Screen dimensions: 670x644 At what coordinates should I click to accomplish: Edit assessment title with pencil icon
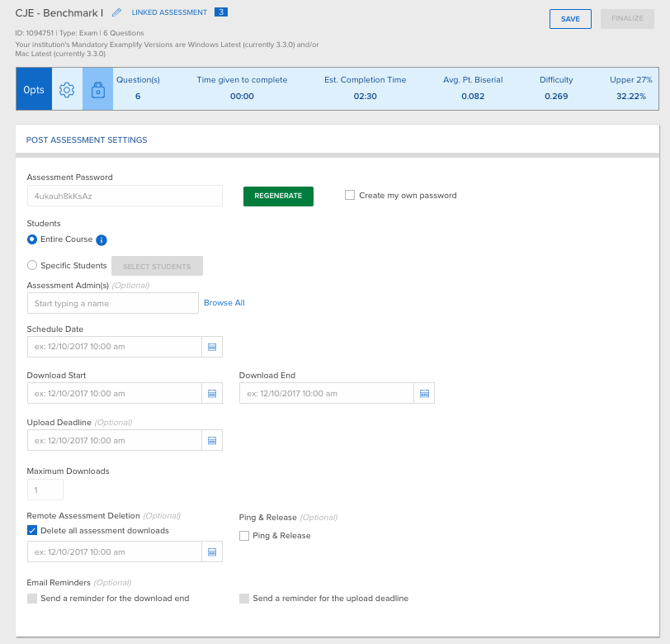[116, 13]
